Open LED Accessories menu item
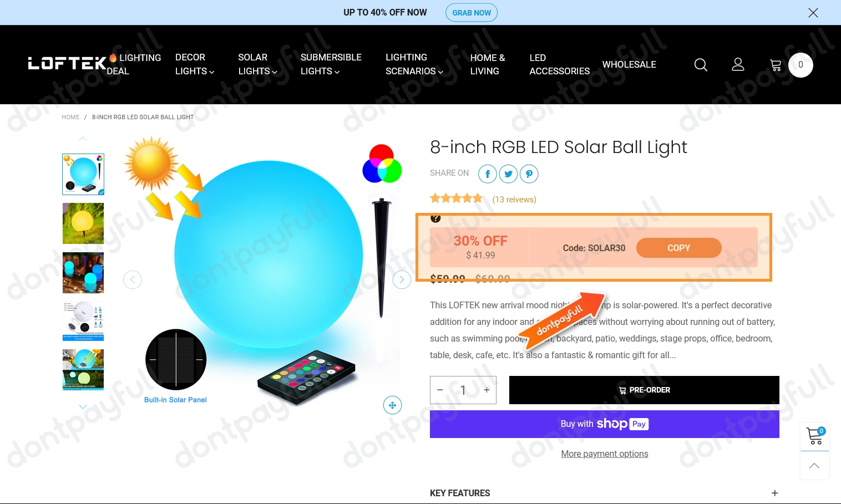The width and height of the screenshot is (841, 504). click(x=559, y=64)
